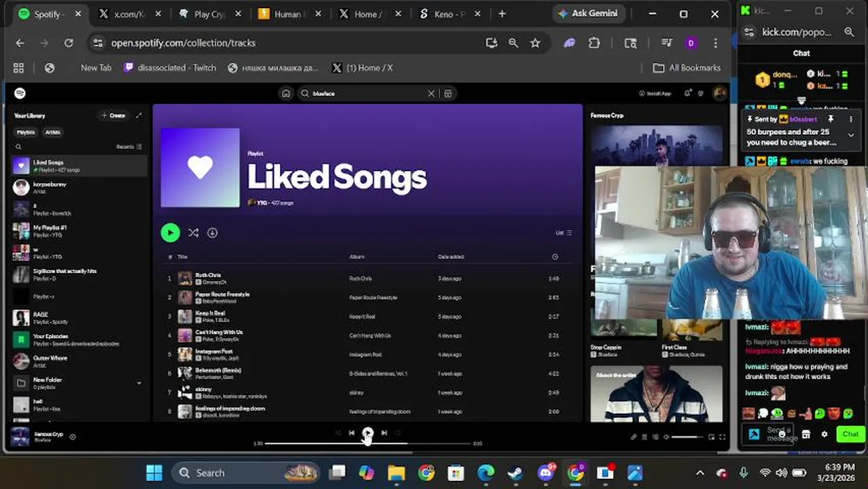
Task: Mute Spotify with the speaker icon
Action: (x=666, y=437)
